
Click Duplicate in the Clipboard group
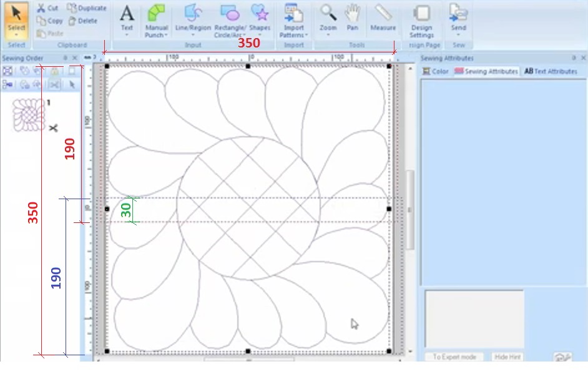click(87, 8)
